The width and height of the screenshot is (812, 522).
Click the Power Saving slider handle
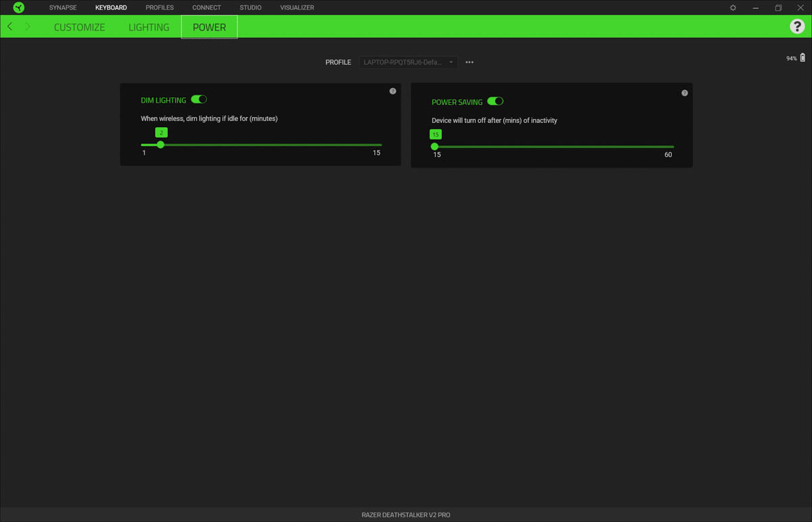click(x=434, y=147)
